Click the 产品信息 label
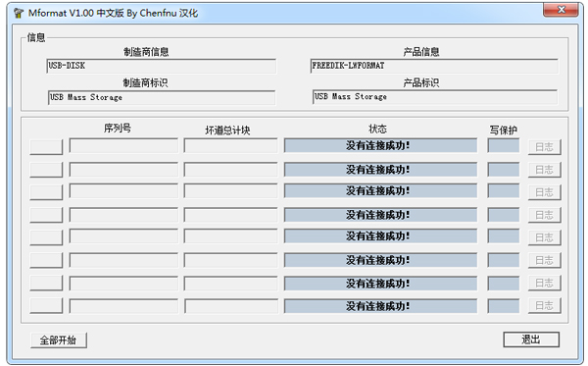This screenshot has height=366, width=588. point(421,52)
